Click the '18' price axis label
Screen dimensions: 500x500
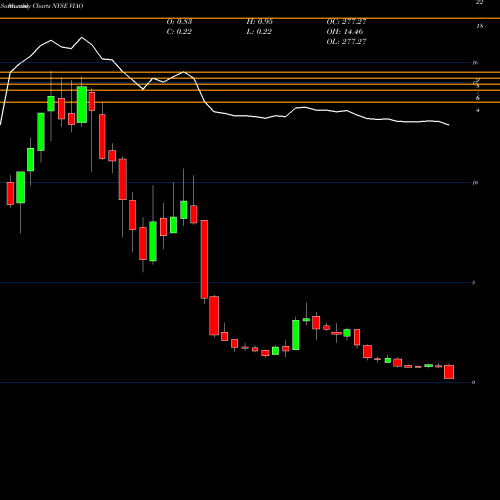480,26
